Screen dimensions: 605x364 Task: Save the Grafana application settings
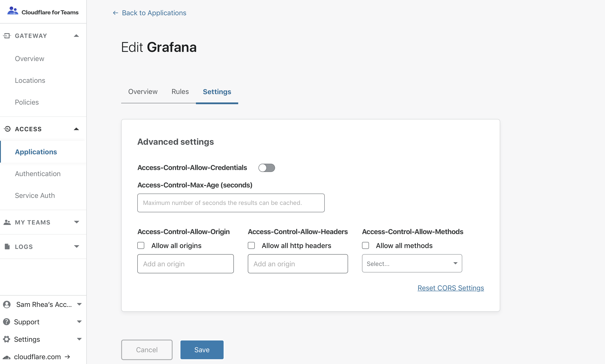click(x=202, y=350)
